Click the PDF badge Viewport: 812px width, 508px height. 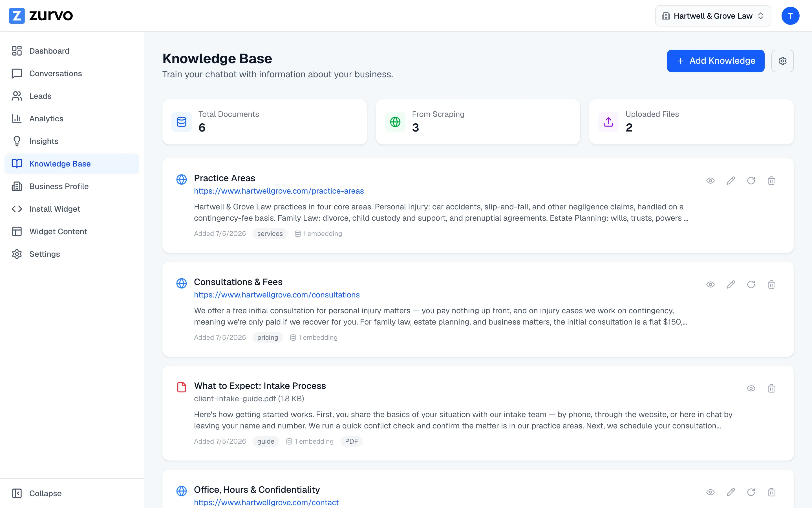click(351, 441)
